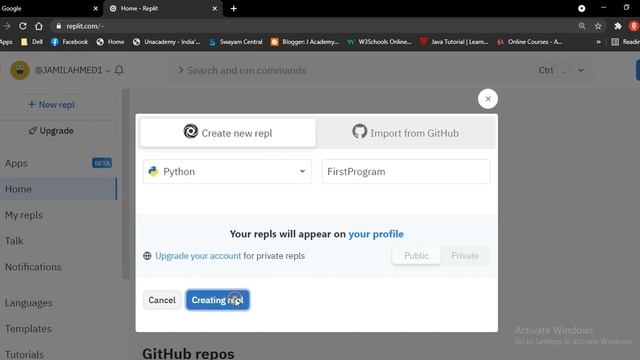Click the padlock site info icon
Screen dimensions: 640x360
[58, 26]
